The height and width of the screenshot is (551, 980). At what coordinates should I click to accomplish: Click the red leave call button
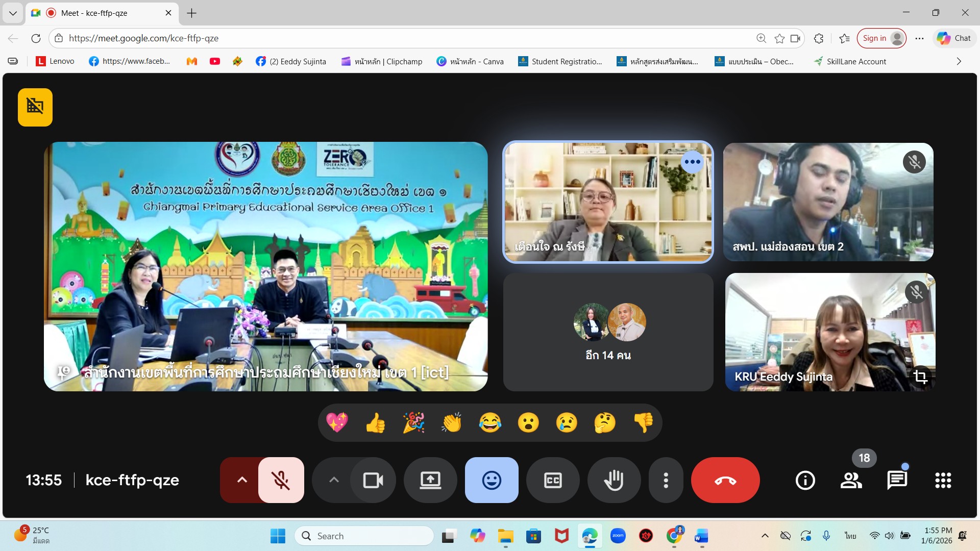(725, 480)
